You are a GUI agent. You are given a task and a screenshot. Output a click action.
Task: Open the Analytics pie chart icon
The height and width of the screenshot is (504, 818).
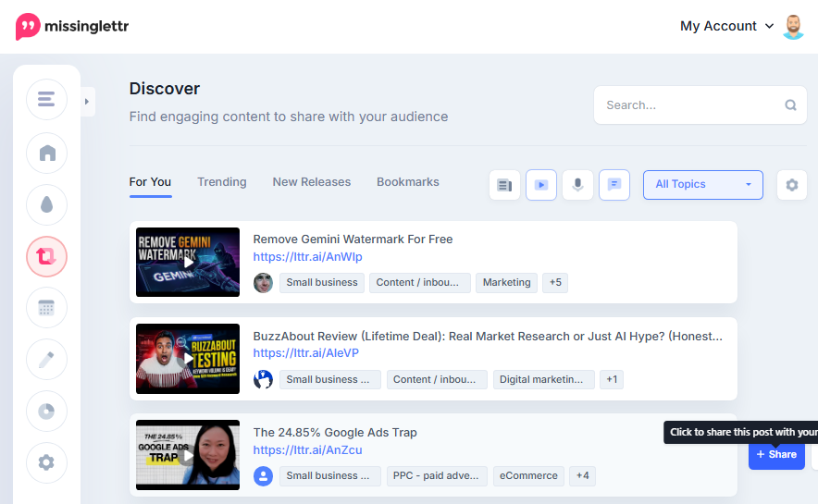[46, 412]
